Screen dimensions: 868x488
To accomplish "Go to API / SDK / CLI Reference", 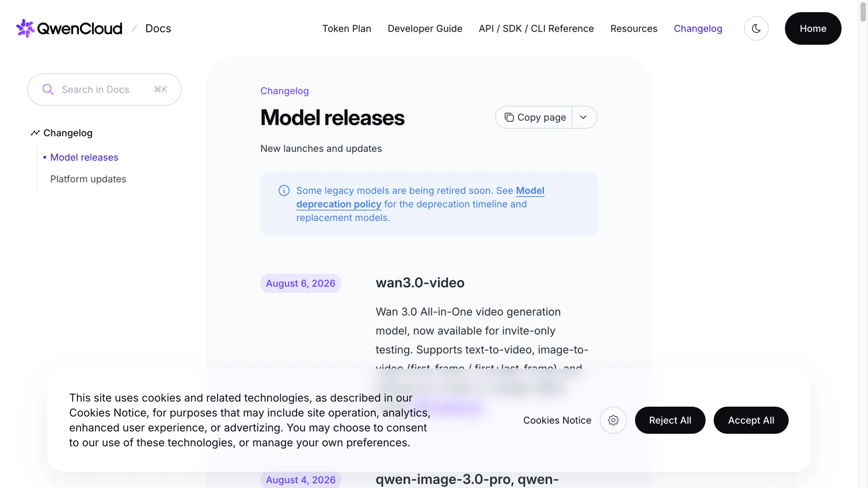I will pyautogui.click(x=536, y=28).
